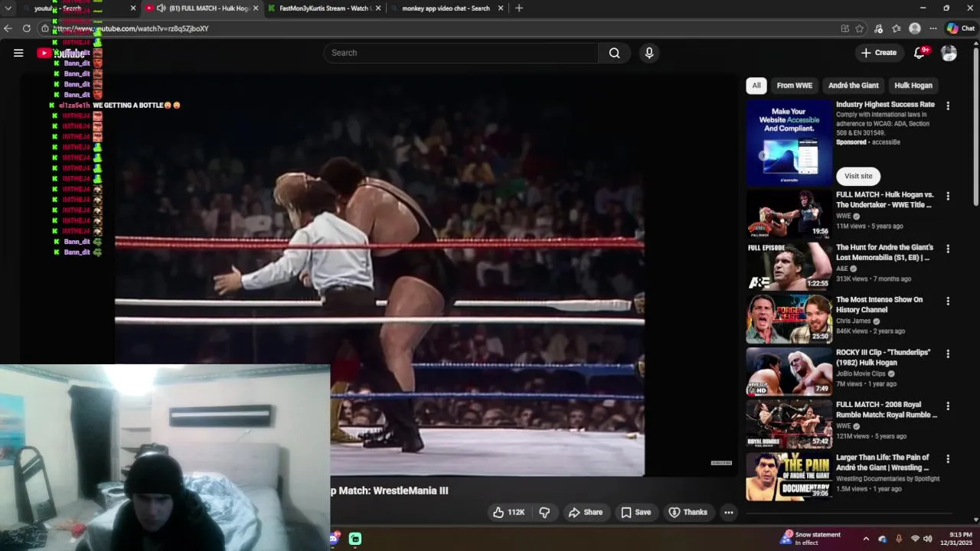Dislike the video with thumbs down
Image resolution: width=980 pixels, height=551 pixels.
(544, 512)
